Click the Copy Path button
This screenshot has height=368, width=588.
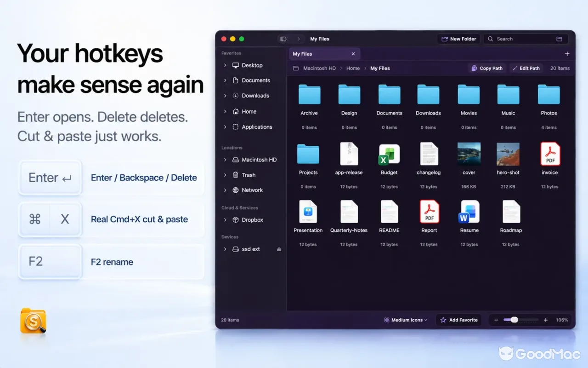(x=486, y=68)
